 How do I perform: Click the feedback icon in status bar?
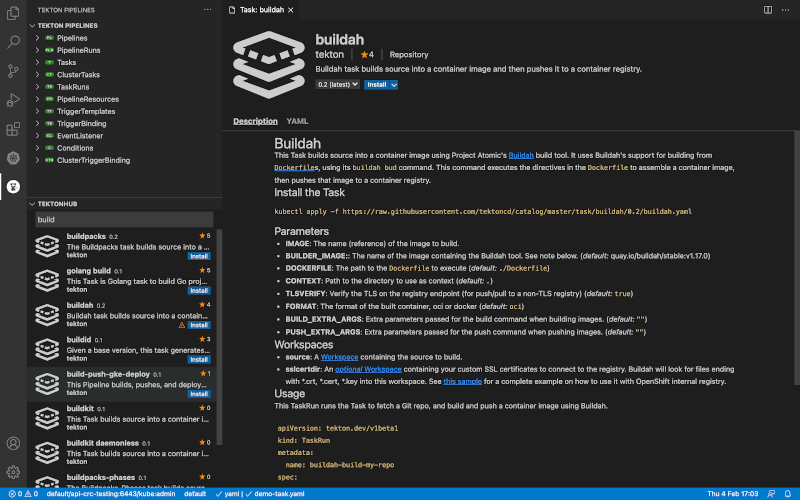click(x=771, y=493)
